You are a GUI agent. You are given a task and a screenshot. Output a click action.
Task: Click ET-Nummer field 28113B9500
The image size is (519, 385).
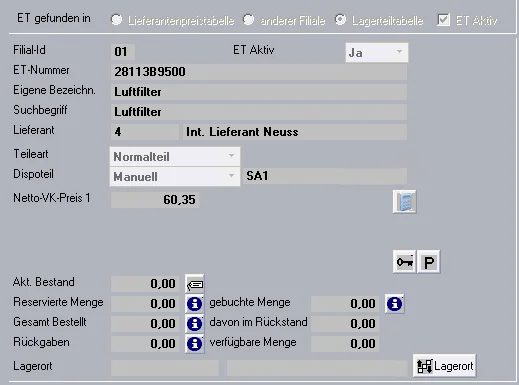259,72
